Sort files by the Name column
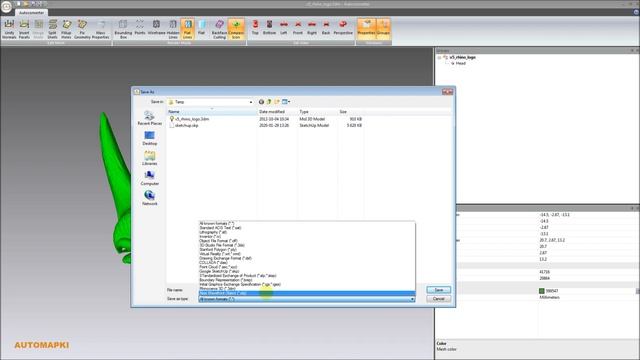Screen dimensions: 640x360 tap(212, 112)
